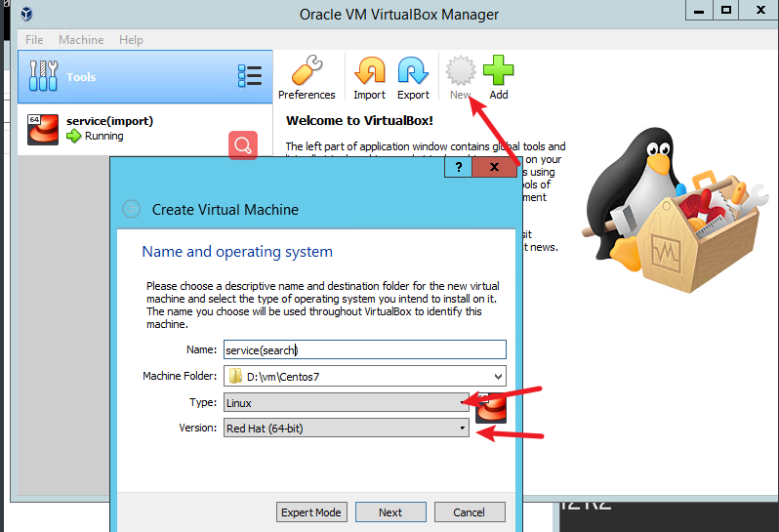779x532 pixels.
Task: Close the Create Virtual Machine dialog
Action: tap(494, 167)
